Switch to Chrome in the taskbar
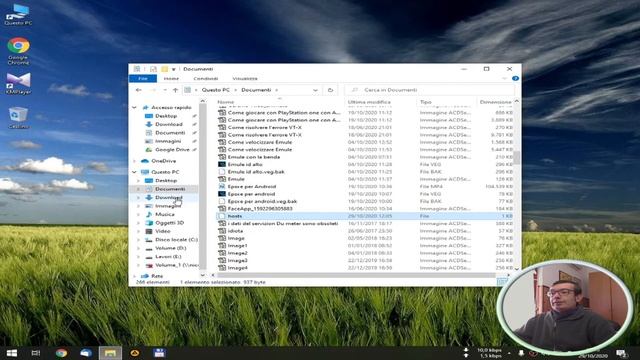 tap(61, 353)
